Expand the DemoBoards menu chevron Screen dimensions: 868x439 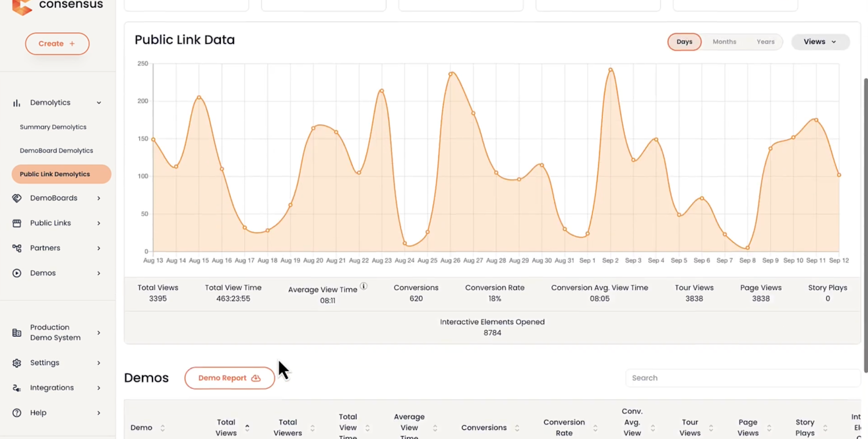tap(99, 198)
